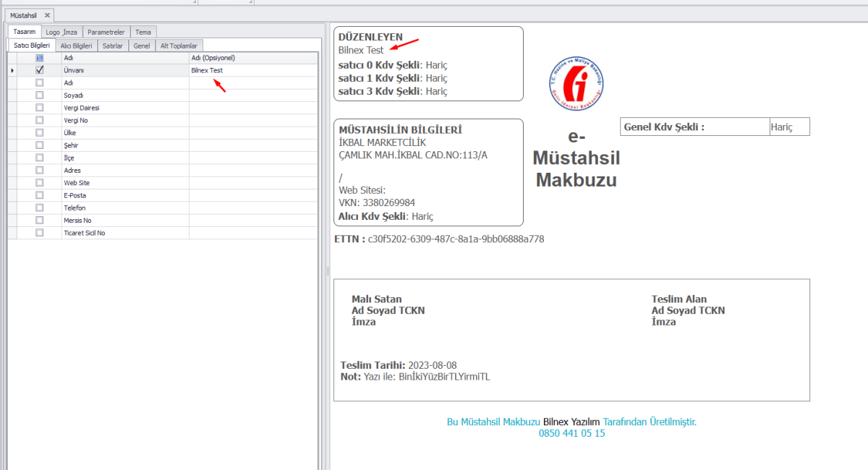Screen dimensions: 868x470
Task: Open the Parametreler tab
Action: pos(106,32)
